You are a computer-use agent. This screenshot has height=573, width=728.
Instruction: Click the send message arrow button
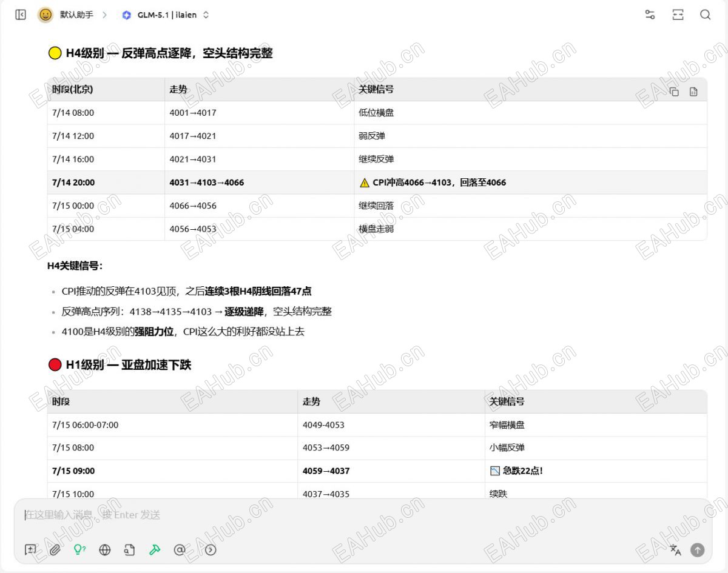click(698, 550)
